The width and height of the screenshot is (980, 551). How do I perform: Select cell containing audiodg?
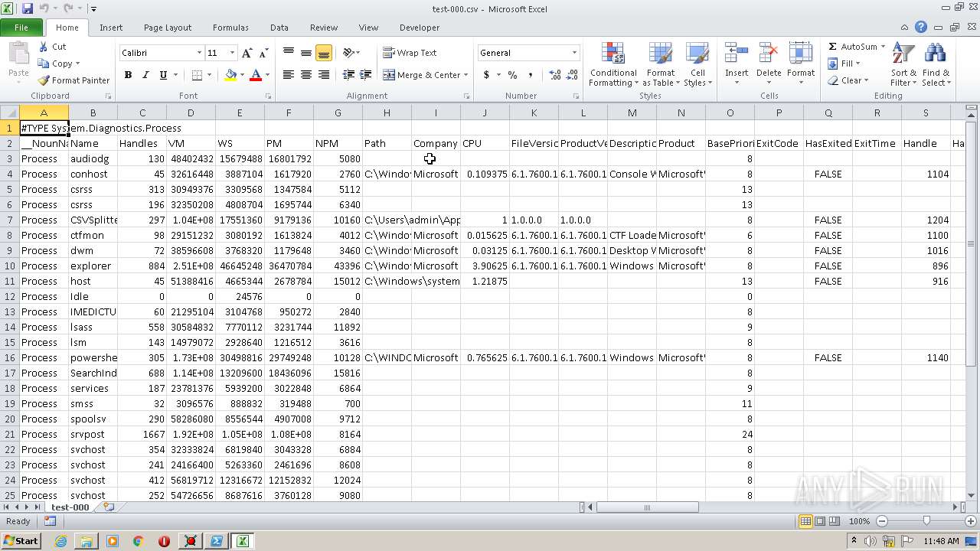93,158
